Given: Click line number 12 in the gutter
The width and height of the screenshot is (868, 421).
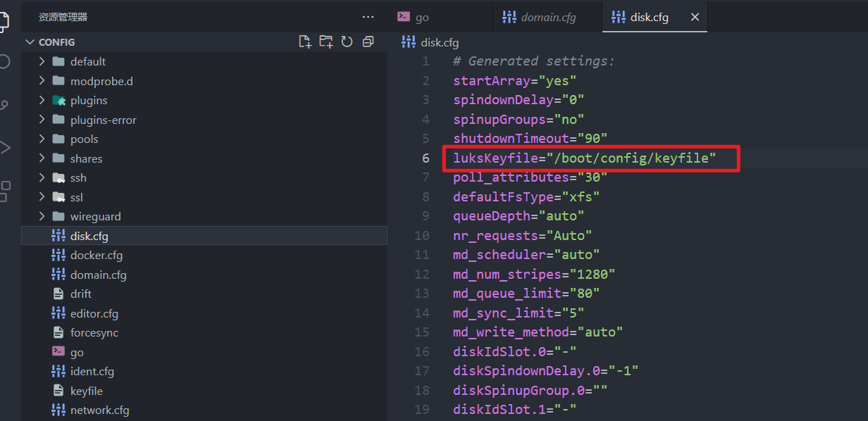Looking at the screenshot, I should coord(422,274).
